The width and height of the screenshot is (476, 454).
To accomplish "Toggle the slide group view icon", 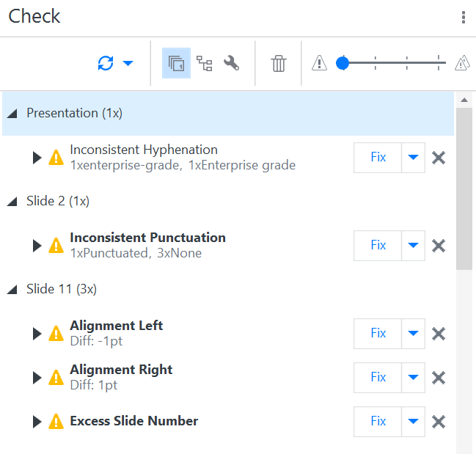I will coord(176,64).
